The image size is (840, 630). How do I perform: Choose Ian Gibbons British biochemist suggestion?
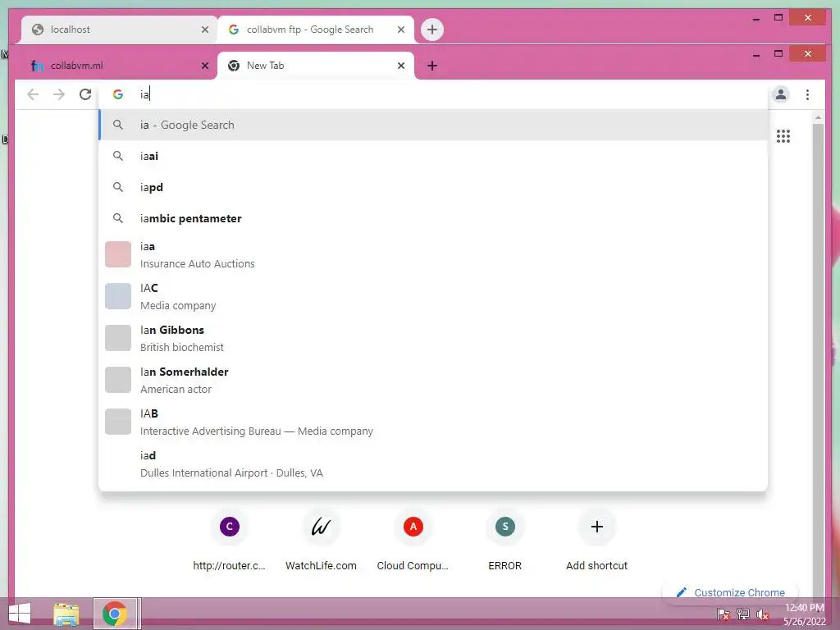[x=433, y=338]
